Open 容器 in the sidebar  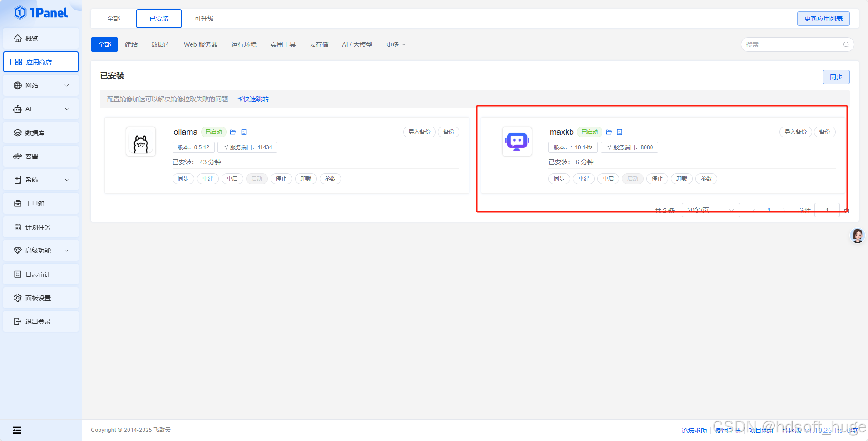41,156
